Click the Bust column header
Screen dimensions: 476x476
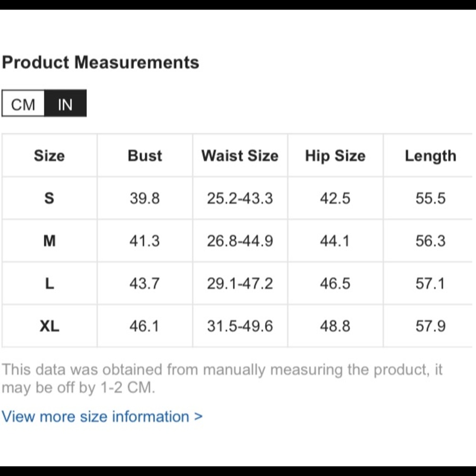click(x=145, y=156)
